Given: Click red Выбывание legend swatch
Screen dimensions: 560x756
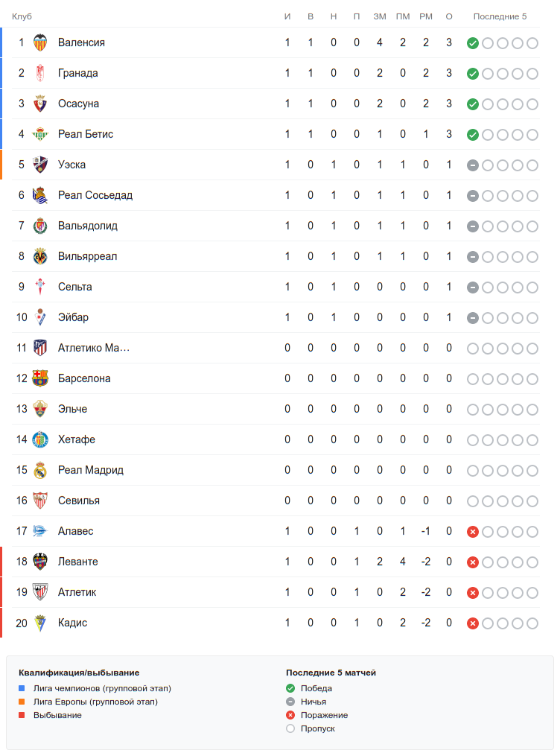Looking at the screenshot, I should click(x=22, y=715).
